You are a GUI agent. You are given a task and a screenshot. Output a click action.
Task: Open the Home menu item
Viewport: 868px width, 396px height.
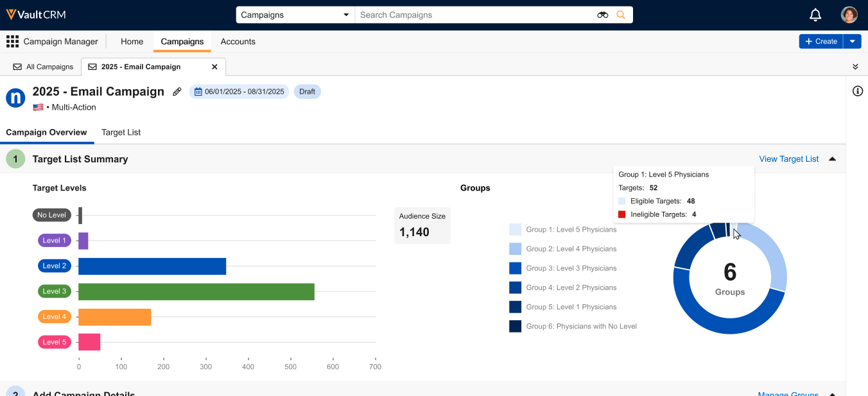coord(132,42)
